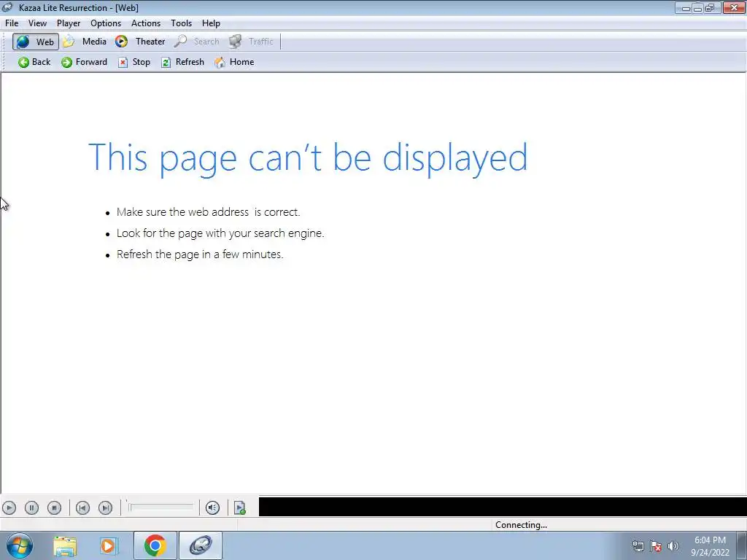Go Forward in the web browser
The height and width of the screenshot is (560, 747).
click(x=85, y=62)
